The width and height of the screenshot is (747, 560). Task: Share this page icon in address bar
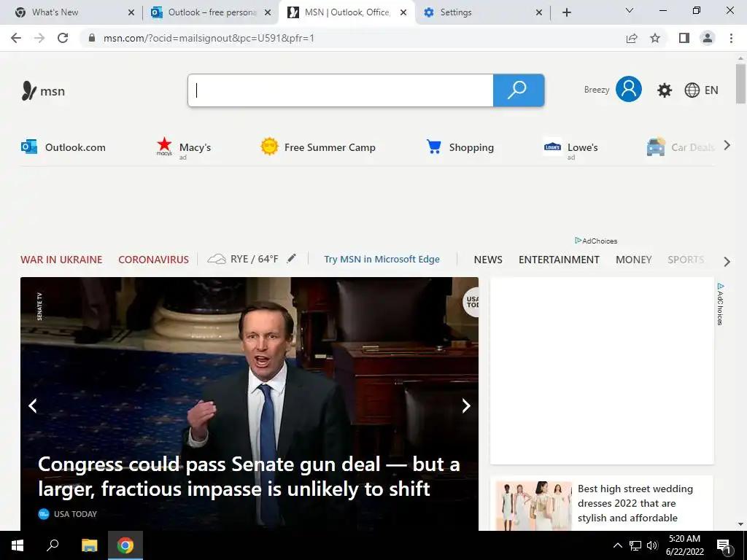point(632,38)
